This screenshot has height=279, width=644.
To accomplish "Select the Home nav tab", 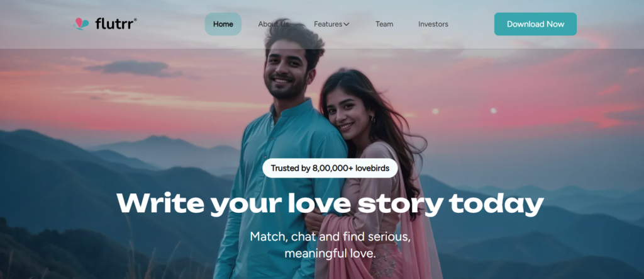I will pyautogui.click(x=223, y=24).
